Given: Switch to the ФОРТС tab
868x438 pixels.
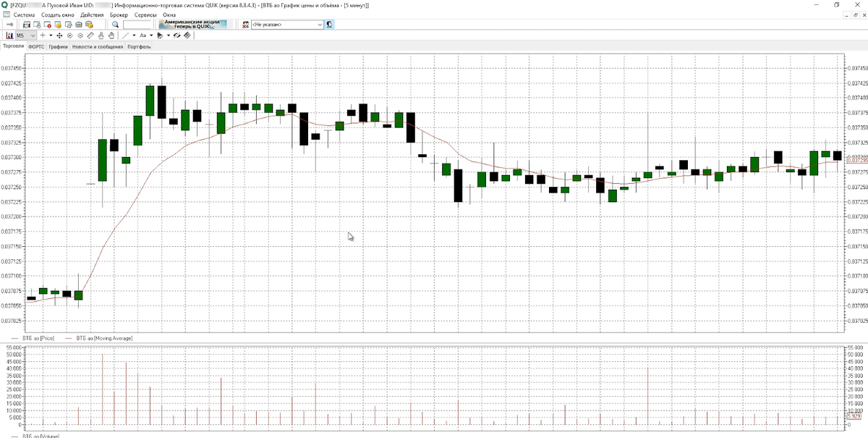Looking at the screenshot, I should coord(37,46).
